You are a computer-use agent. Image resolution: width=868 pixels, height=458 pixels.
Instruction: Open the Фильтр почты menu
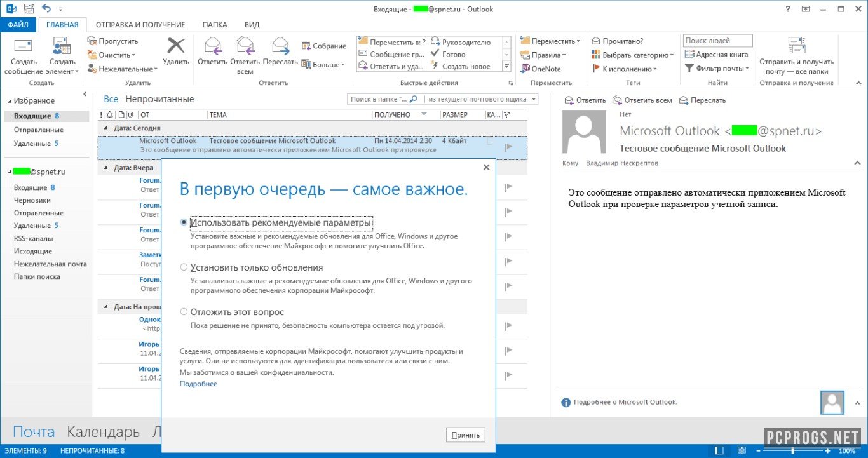tap(717, 69)
